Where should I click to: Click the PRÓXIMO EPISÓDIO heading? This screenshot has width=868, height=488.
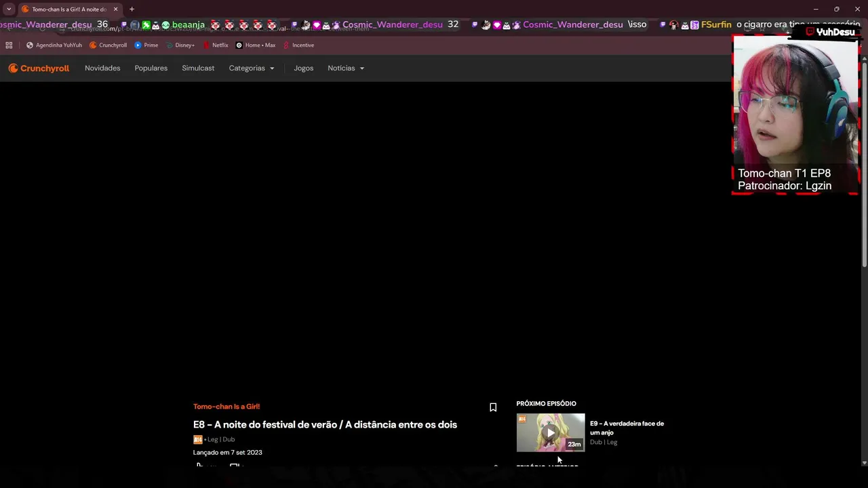click(546, 404)
